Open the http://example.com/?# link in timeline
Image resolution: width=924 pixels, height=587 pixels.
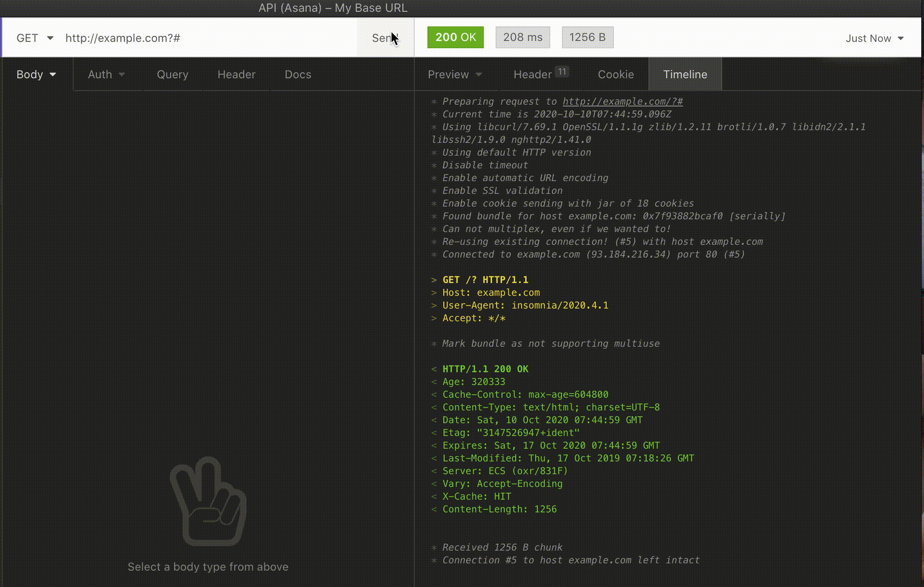coord(623,101)
